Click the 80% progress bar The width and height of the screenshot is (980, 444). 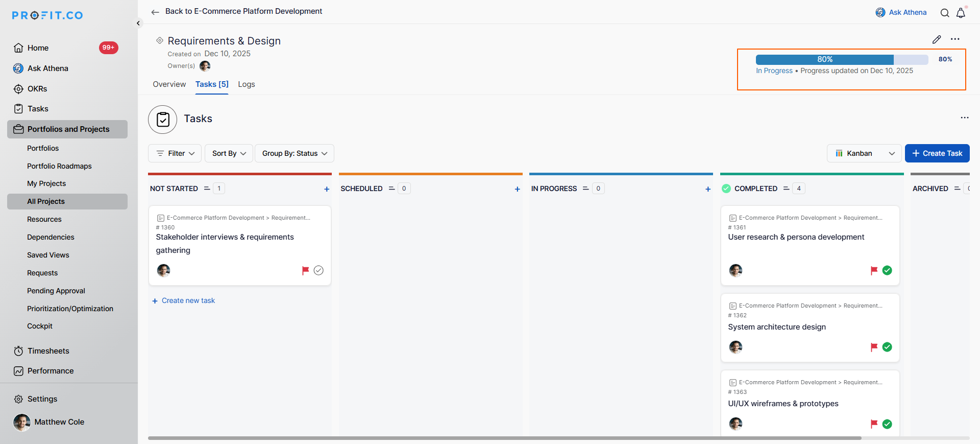tap(842, 59)
